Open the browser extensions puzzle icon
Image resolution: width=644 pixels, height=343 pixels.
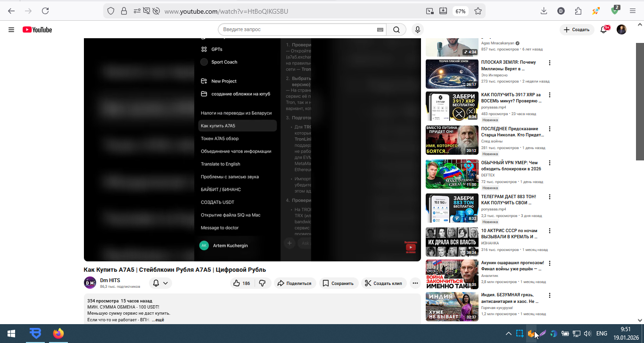tap(578, 11)
